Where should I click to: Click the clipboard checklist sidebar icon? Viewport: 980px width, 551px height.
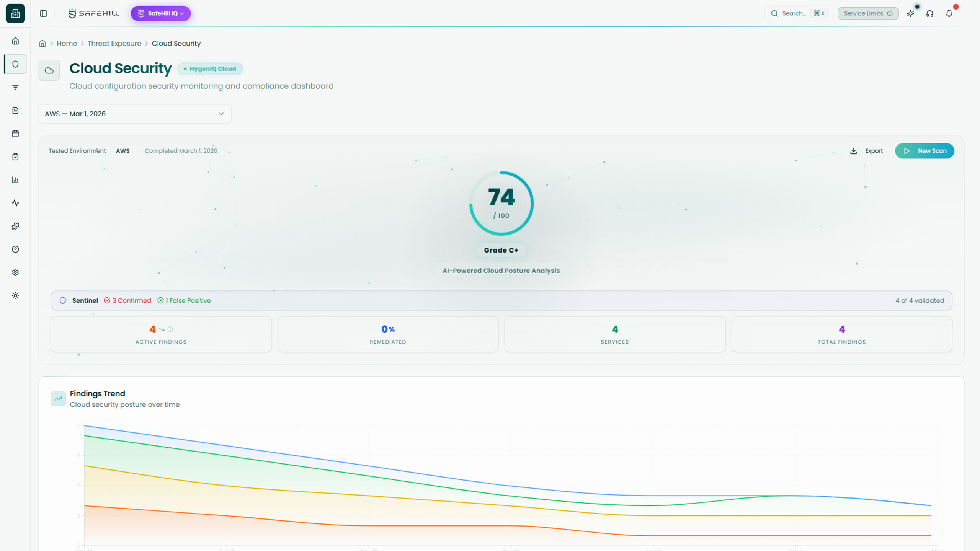click(x=15, y=156)
